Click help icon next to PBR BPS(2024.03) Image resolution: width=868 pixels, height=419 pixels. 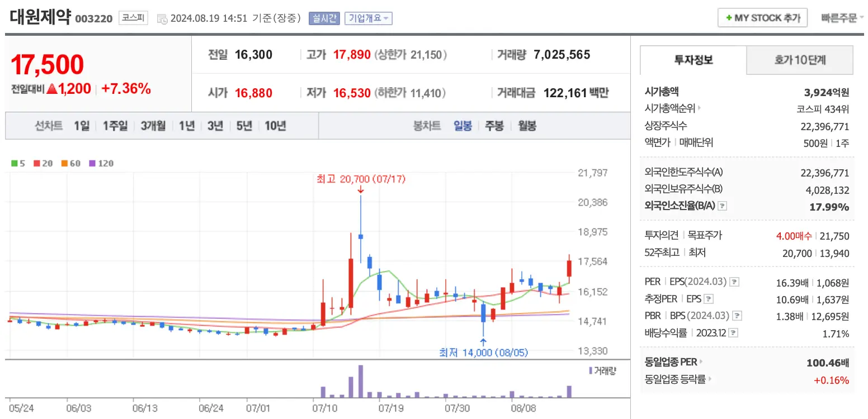click(x=737, y=316)
